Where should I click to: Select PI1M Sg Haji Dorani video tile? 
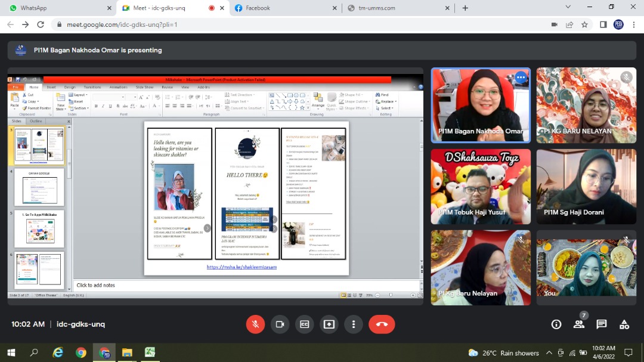click(586, 187)
